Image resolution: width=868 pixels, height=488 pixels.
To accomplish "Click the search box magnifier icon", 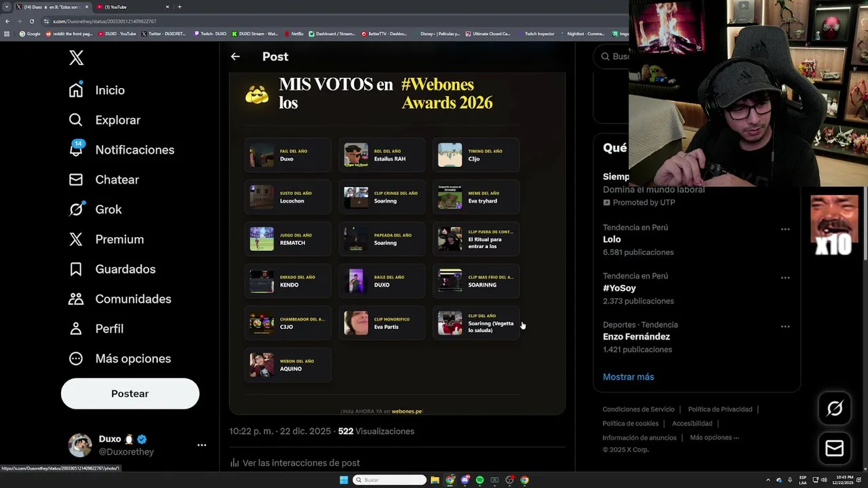I will (x=606, y=56).
